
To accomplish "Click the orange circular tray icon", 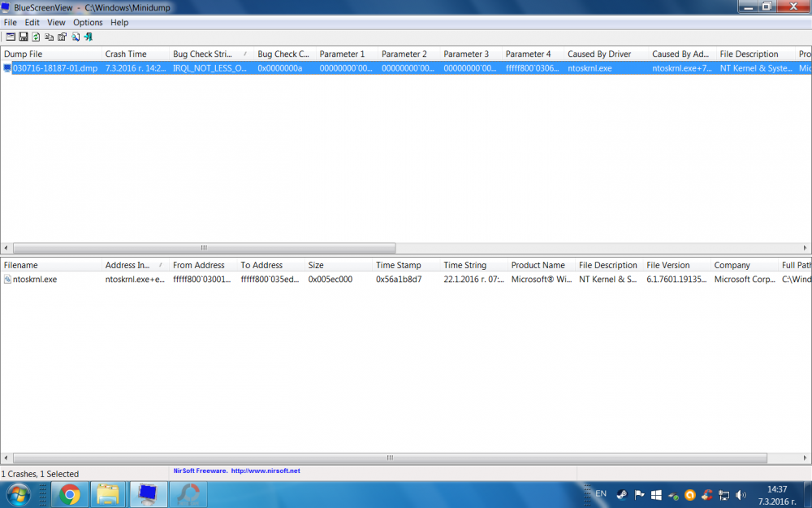I will 689,494.
